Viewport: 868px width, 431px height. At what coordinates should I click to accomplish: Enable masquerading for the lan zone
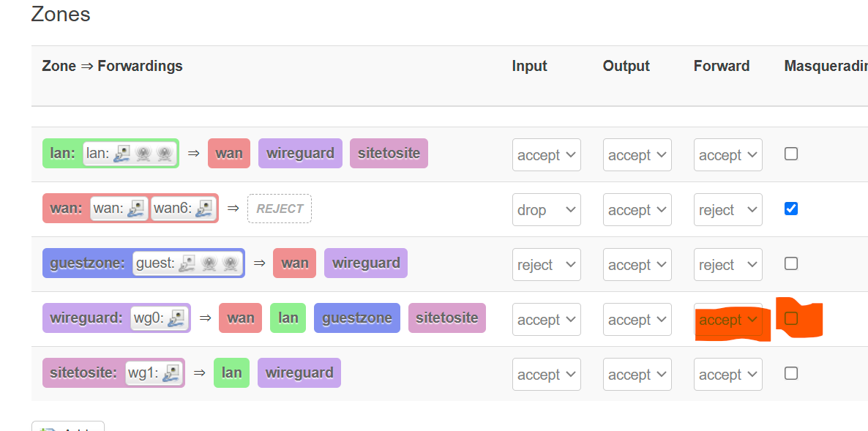pyautogui.click(x=790, y=154)
